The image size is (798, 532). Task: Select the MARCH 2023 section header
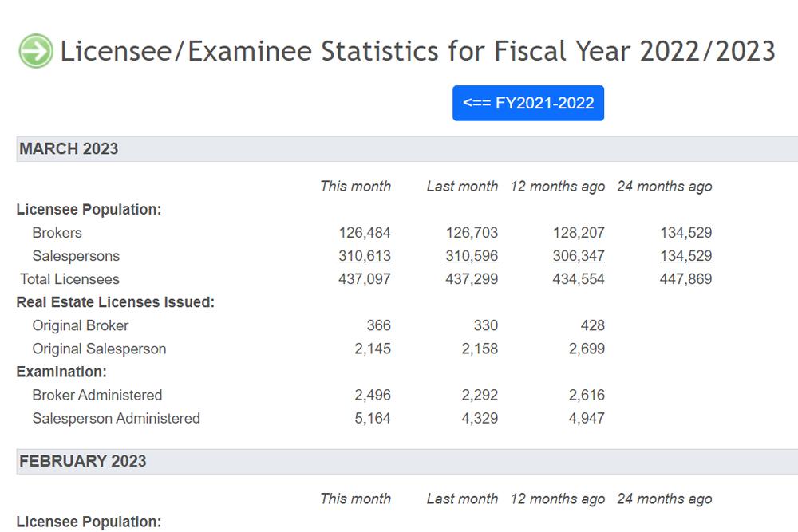coord(407,149)
